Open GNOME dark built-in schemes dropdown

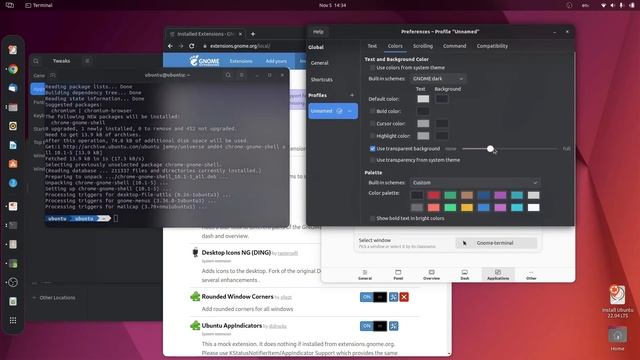(x=438, y=79)
